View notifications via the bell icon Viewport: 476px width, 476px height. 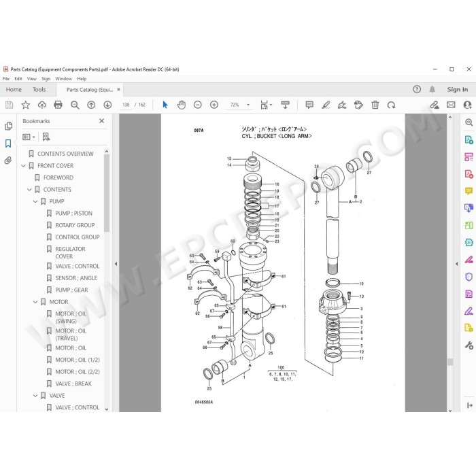[432, 89]
